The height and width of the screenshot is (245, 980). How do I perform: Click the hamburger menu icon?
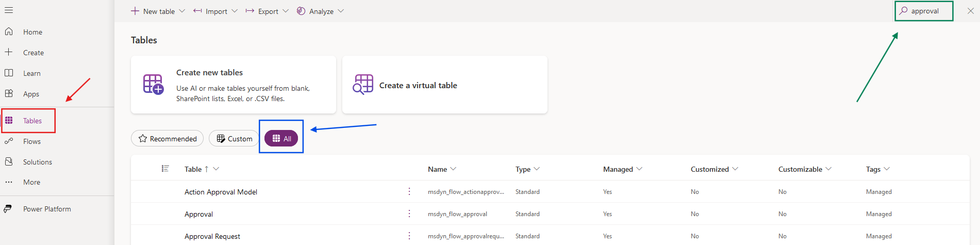pos(9,10)
